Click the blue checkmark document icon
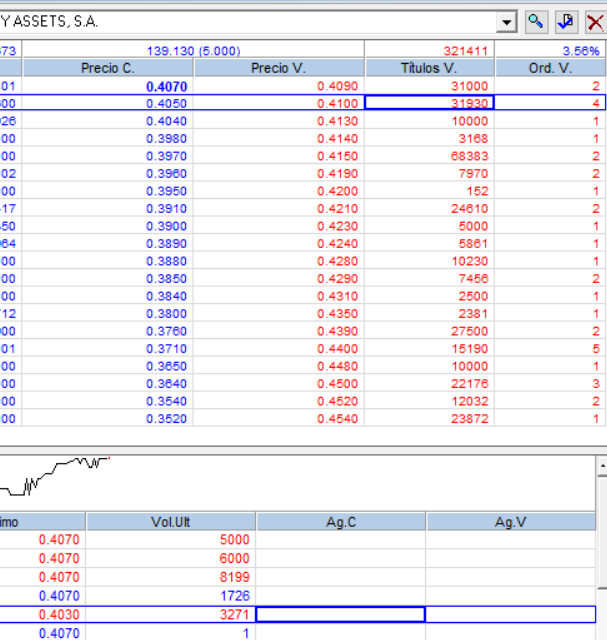The height and width of the screenshot is (640, 607). point(567,22)
